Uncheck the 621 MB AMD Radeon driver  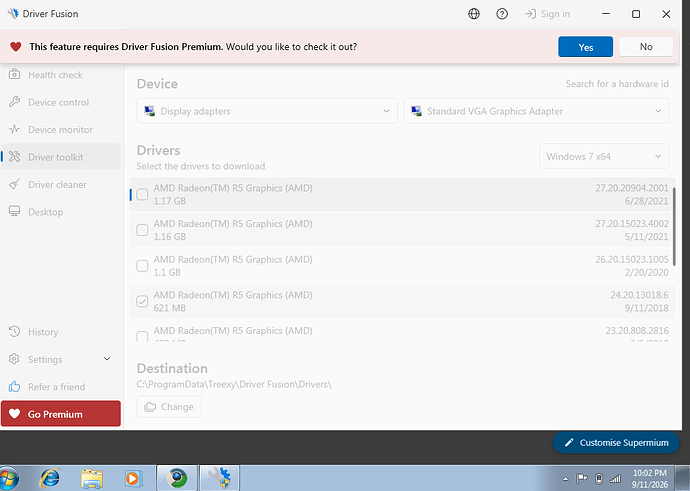(142, 301)
